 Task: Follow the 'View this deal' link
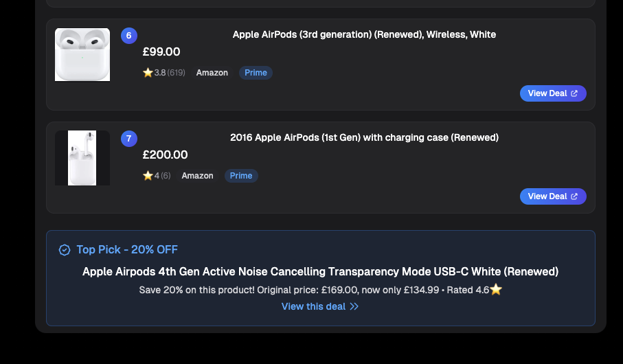[314, 306]
